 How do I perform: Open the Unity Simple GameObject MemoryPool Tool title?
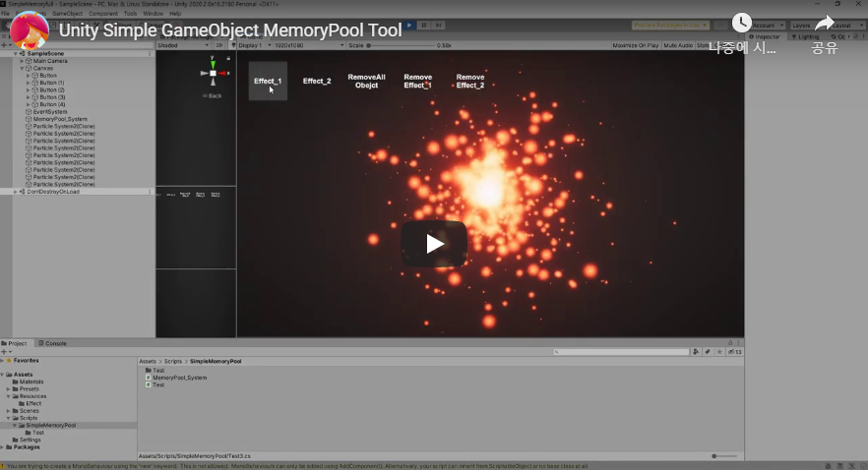pyautogui.click(x=230, y=30)
